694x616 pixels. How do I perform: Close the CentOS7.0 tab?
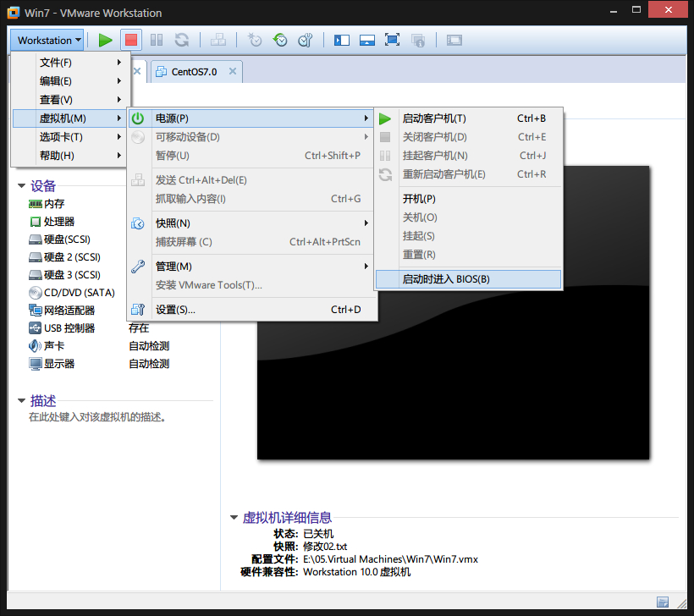233,71
